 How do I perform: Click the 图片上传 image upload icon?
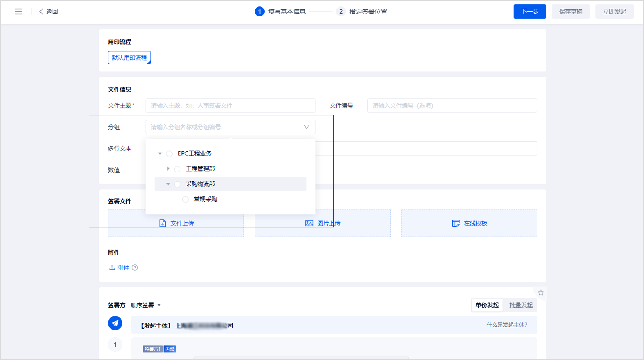pyautogui.click(x=309, y=223)
